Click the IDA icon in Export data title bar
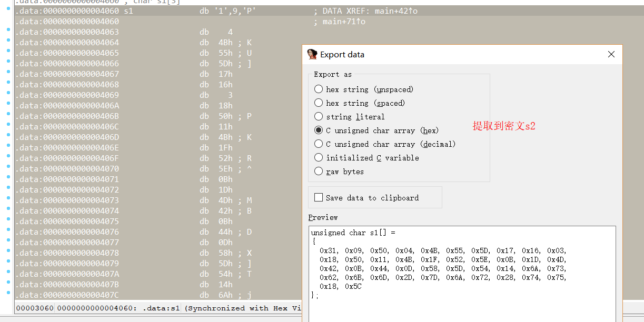Image resolution: width=644 pixels, height=322 pixels. (x=312, y=54)
